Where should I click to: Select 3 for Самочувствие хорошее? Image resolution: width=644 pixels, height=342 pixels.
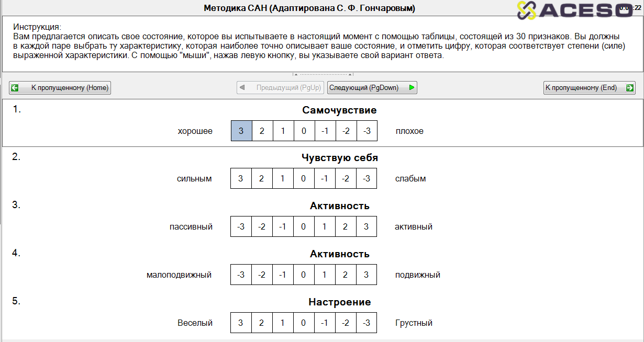(241, 131)
